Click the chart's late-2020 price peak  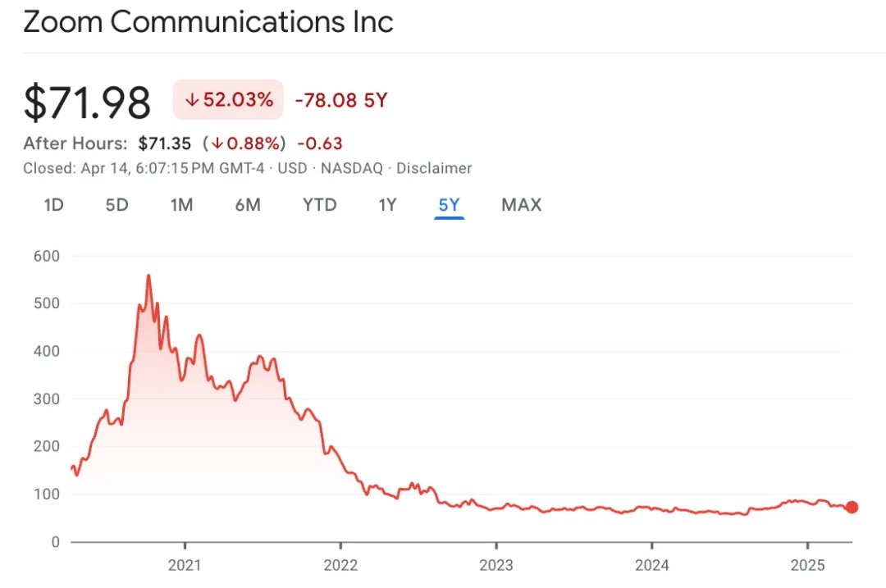click(x=148, y=276)
